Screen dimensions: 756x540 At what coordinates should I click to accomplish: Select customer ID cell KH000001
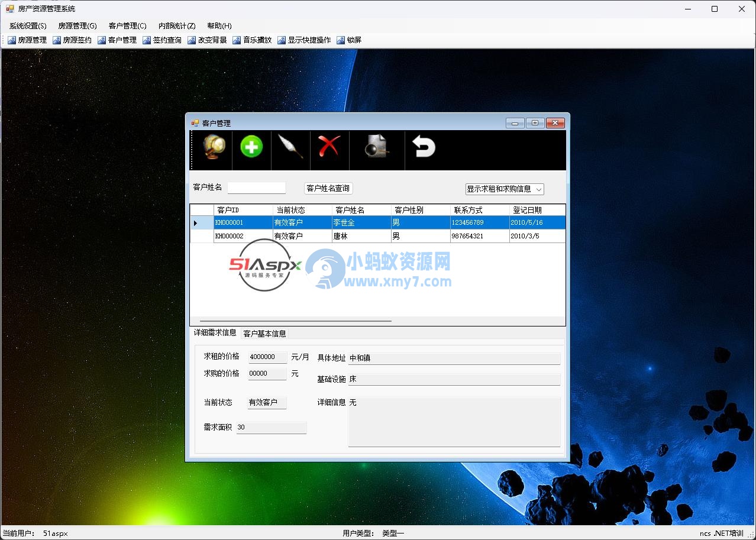[243, 223]
